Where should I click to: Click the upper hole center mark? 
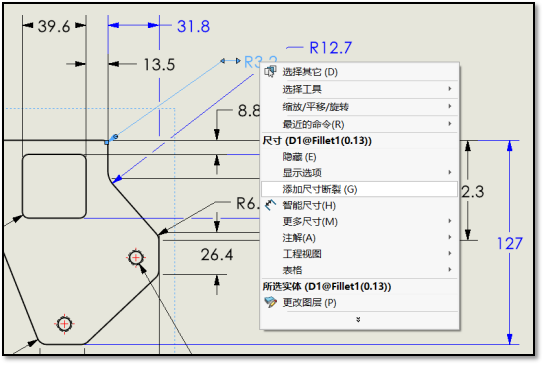point(136,257)
